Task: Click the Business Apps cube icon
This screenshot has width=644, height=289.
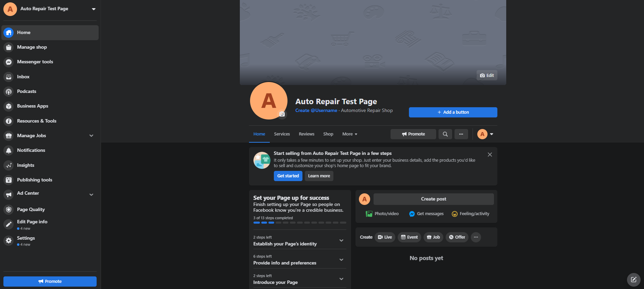Action: tap(9, 106)
